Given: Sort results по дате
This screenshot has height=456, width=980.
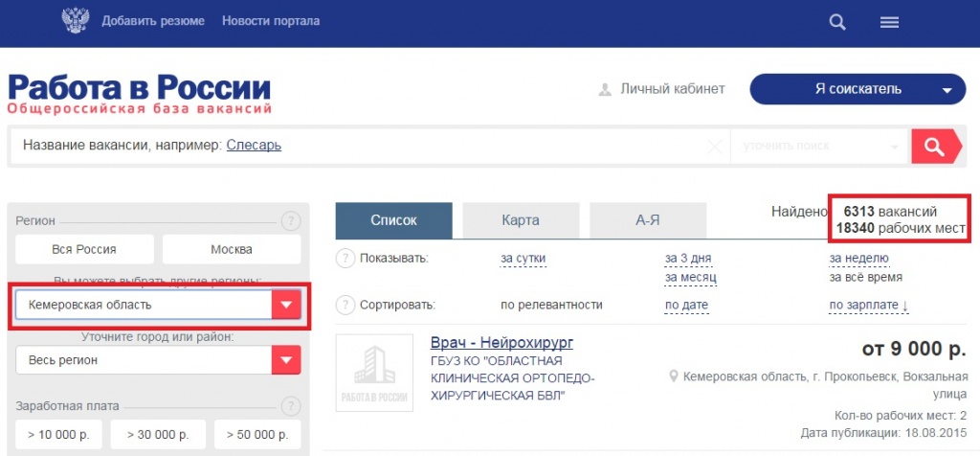Looking at the screenshot, I should pyautogui.click(x=686, y=306).
